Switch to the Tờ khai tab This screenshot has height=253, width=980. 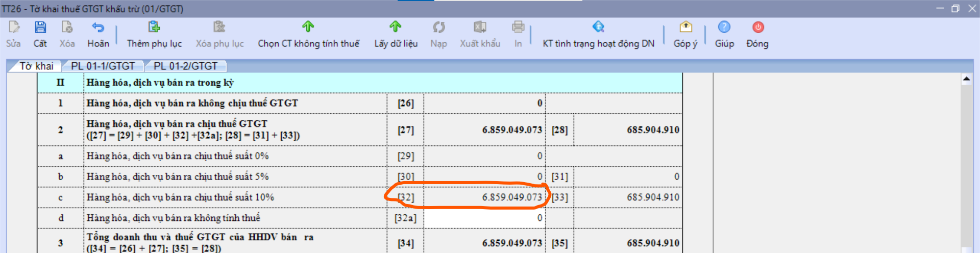(x=36, y=66)
